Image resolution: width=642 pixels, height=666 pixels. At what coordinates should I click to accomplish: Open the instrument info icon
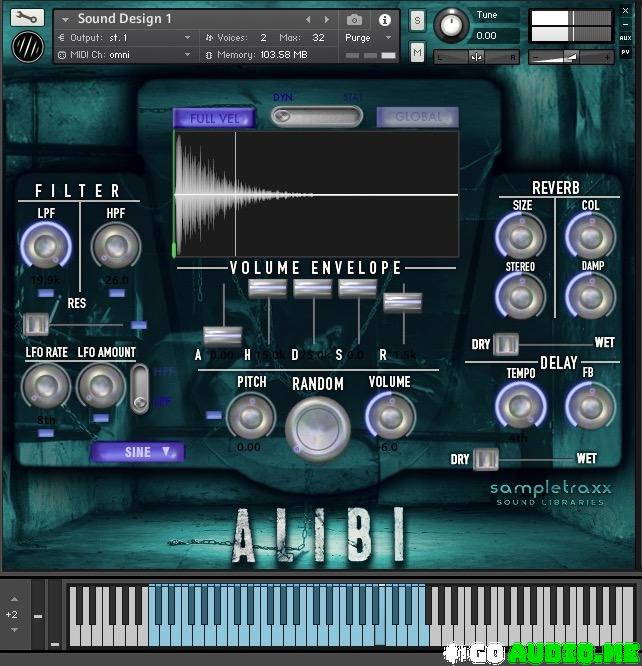click(x=385, y=20)
